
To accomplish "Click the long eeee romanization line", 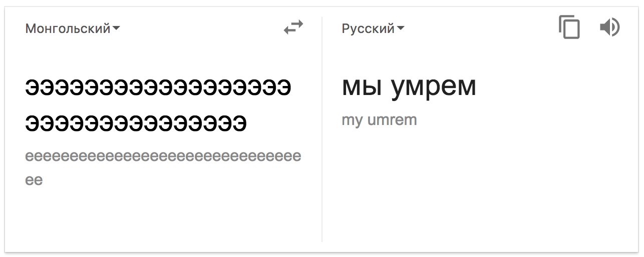I will pos(163,156).
